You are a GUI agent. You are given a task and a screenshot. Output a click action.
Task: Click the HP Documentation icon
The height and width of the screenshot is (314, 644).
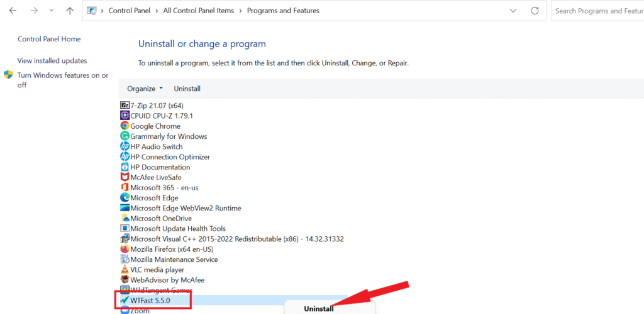(x=125, y=167)
